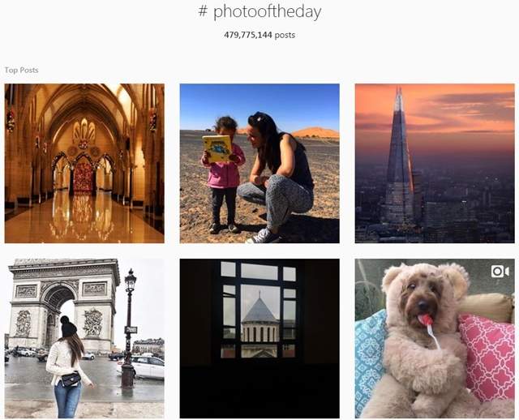Click the yellow book held by child
Viewport: 519px width, 420px height.
[x=217, y=148]
